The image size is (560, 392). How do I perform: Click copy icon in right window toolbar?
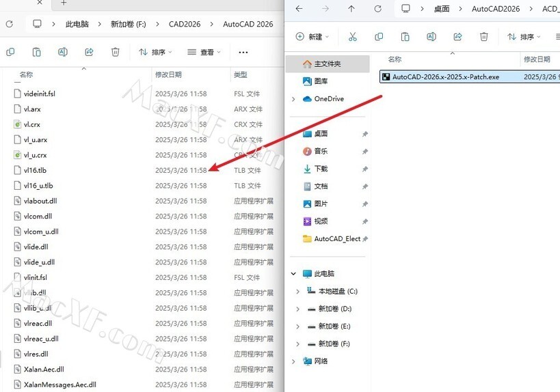pyautogui.click(x=379, y=36)
